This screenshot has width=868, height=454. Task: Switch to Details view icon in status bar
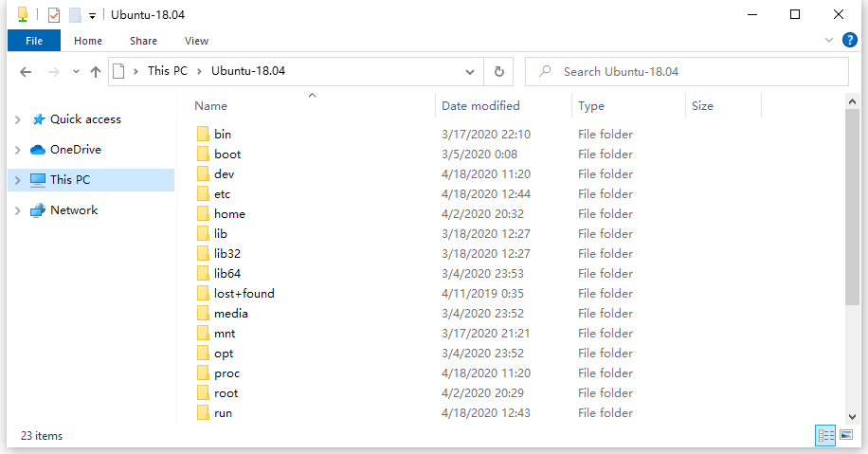pos(825,435)
